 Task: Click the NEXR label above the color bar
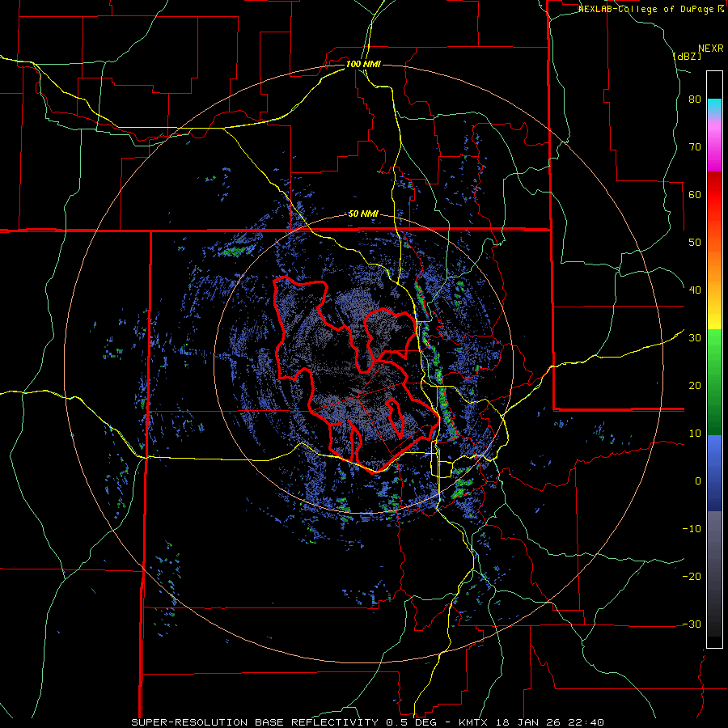coord(710,49)
